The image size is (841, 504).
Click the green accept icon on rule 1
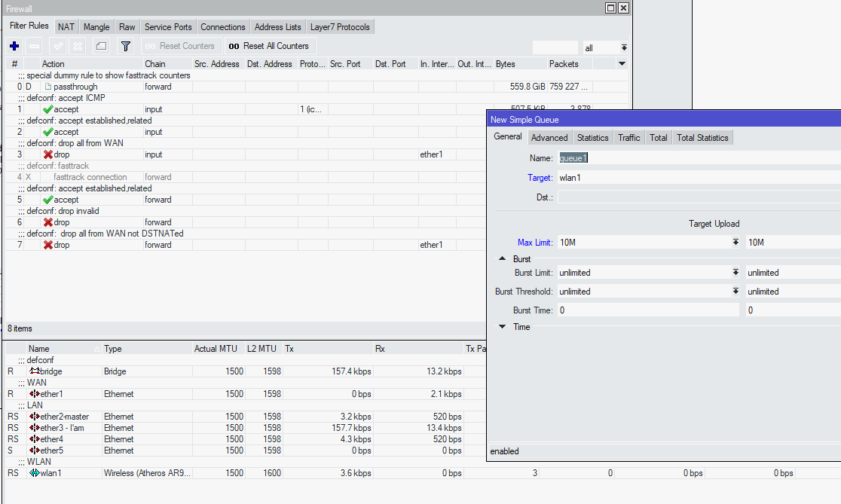coord(48,108)
